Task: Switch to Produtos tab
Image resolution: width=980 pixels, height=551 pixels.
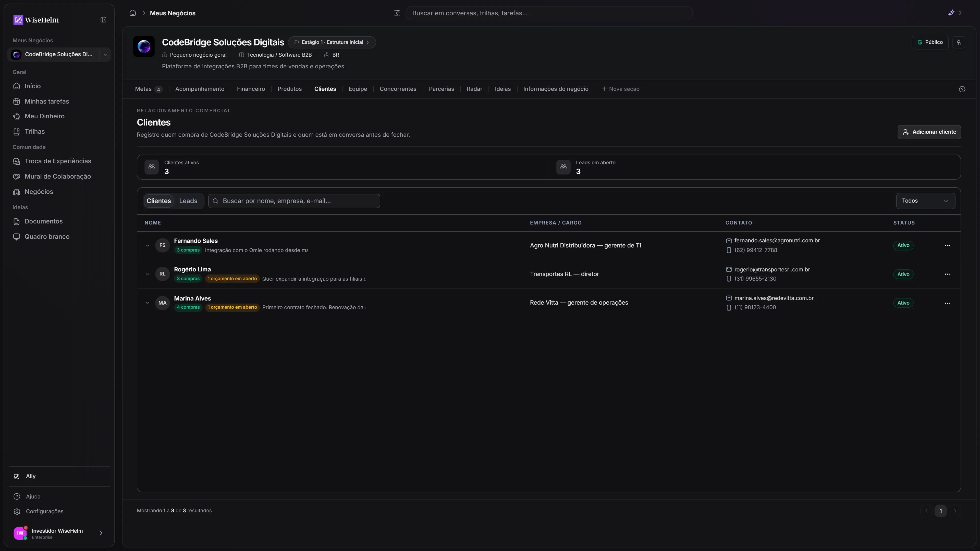Action: [289, 89]
